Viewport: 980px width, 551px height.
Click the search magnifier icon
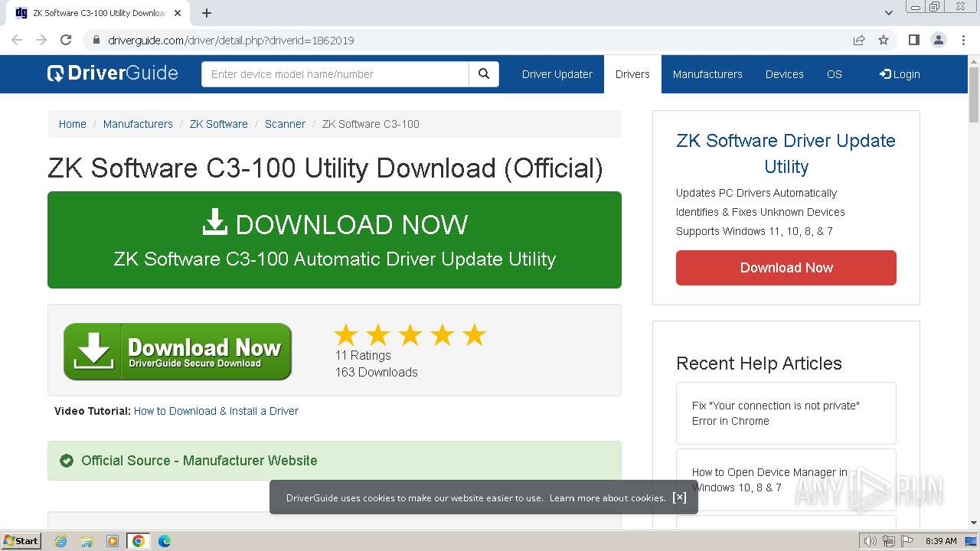pos(484,74)
